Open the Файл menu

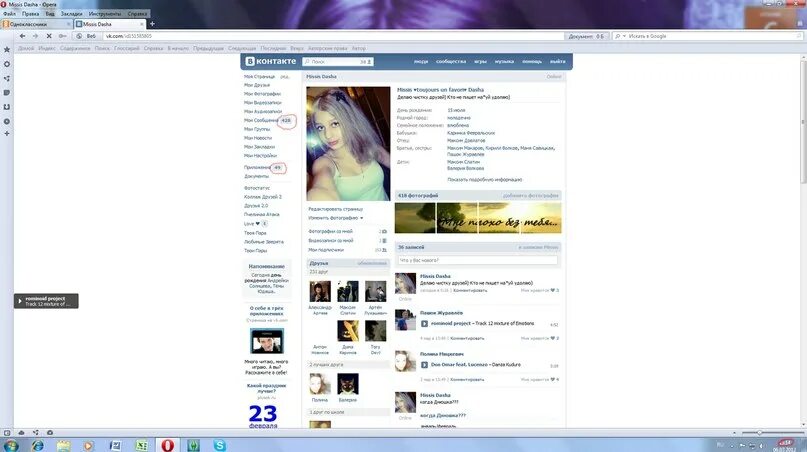click(x=9, y=14)
